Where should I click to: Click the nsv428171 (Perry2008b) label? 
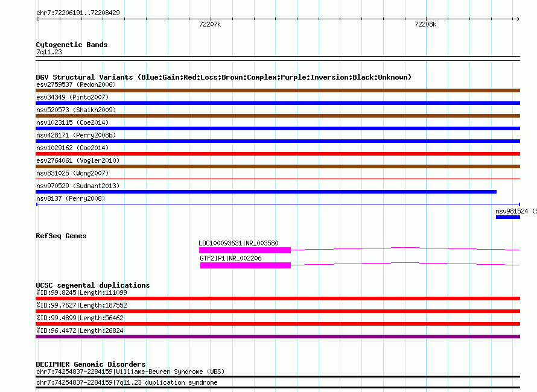point(76,135)
